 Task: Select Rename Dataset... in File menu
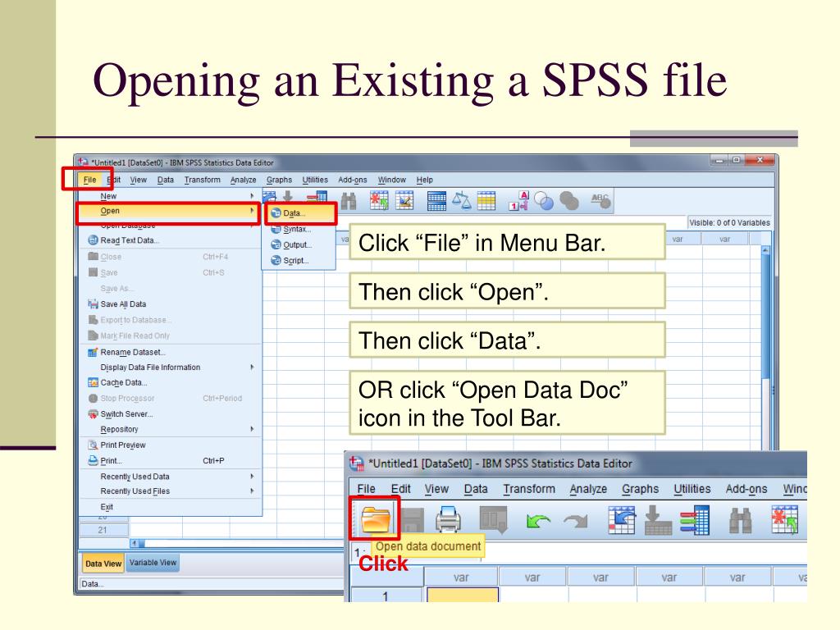171,353
